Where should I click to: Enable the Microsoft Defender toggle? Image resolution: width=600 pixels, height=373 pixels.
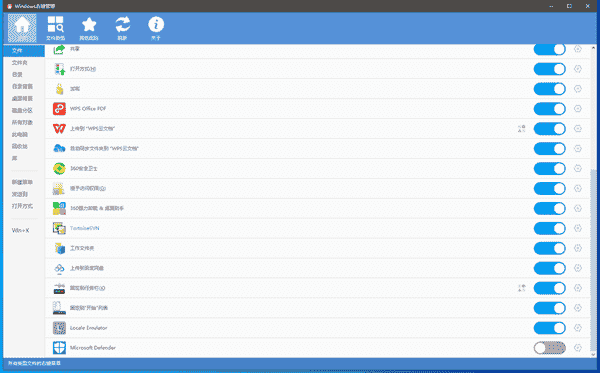549,348
